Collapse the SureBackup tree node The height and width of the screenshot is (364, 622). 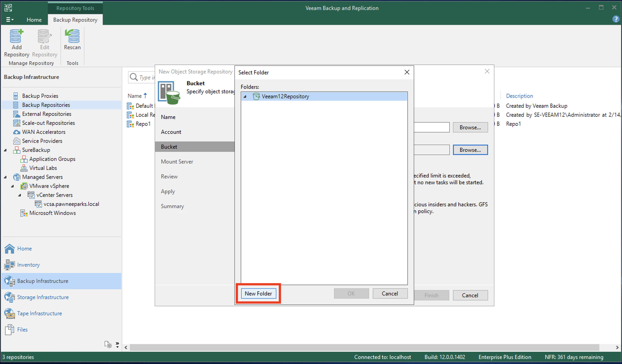point(5,150)
